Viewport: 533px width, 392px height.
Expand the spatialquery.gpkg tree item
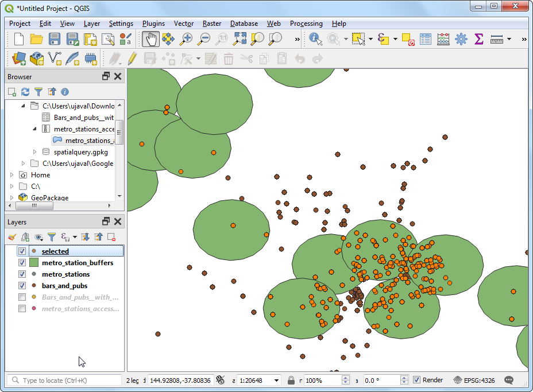(35, 152)
